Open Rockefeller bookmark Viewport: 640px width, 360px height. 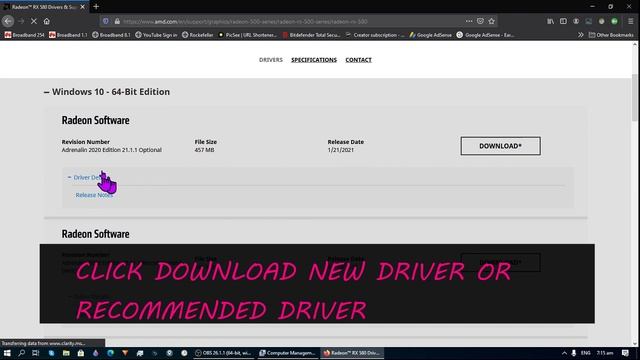[198, 35]
